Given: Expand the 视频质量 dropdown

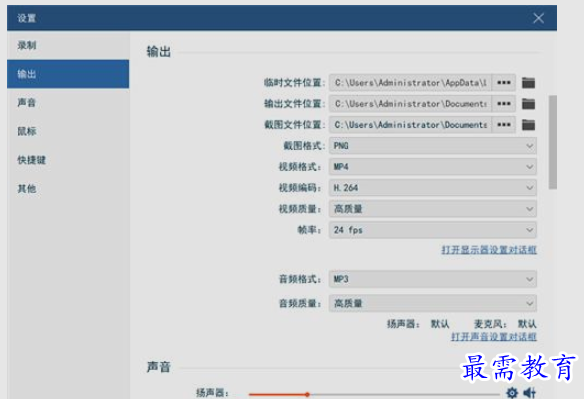Looking at the screenshot, I should click(x=432, y=209).
